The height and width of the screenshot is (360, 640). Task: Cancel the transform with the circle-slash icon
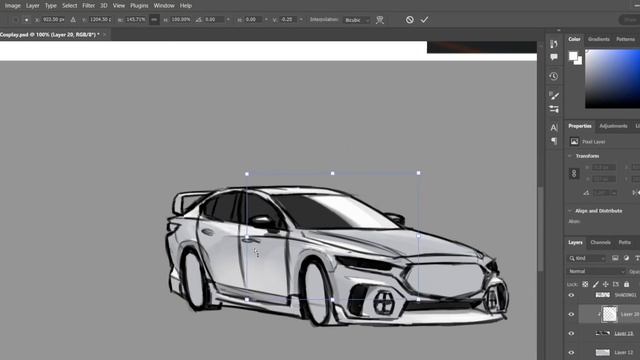(x=409, y=20)
